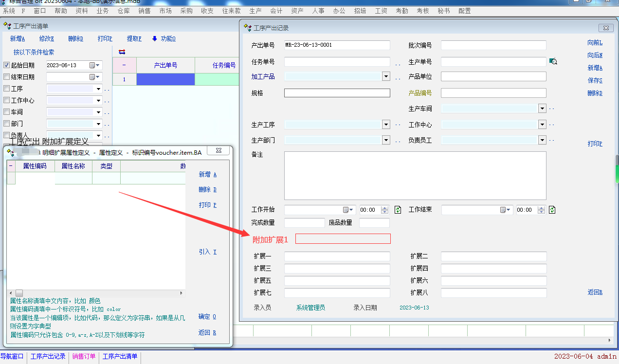619x364 pixels.
Task: Switch to the 销售订单 tab at bottom
Action: tap(84, 356)
